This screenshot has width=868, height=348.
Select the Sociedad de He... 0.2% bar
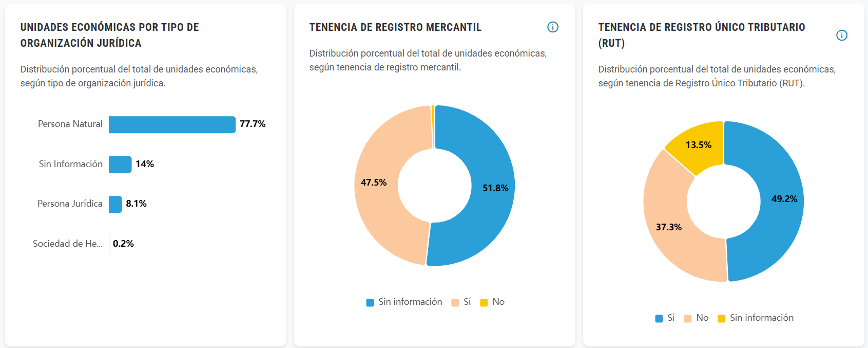pos(109,244)
